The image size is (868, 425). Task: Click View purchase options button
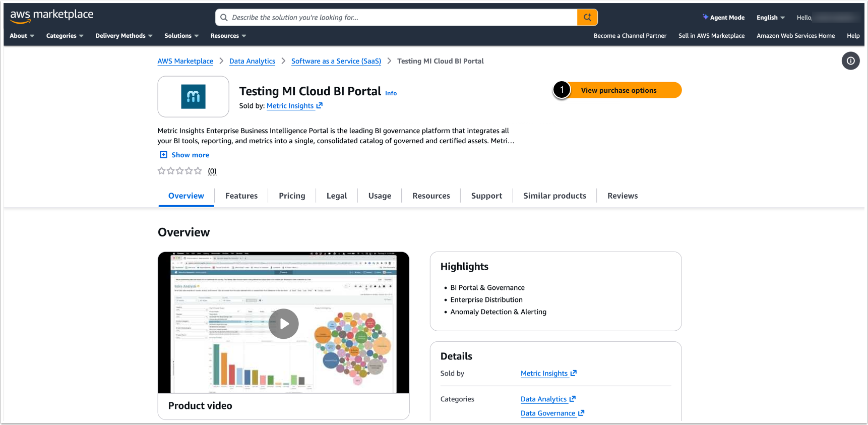[618, 90]
